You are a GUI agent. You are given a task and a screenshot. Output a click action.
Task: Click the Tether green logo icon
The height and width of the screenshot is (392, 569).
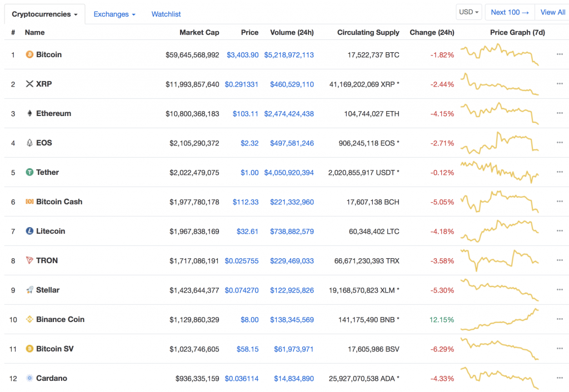(29, 172)
